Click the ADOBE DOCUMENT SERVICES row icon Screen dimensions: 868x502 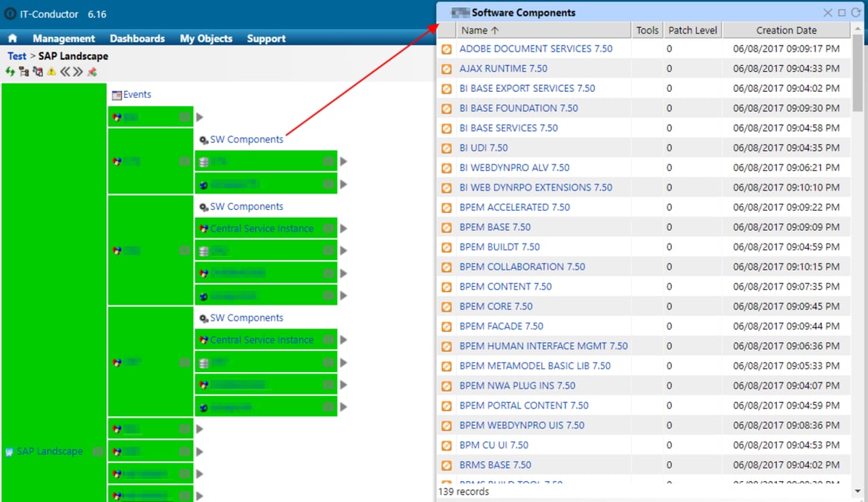(446, 49)
